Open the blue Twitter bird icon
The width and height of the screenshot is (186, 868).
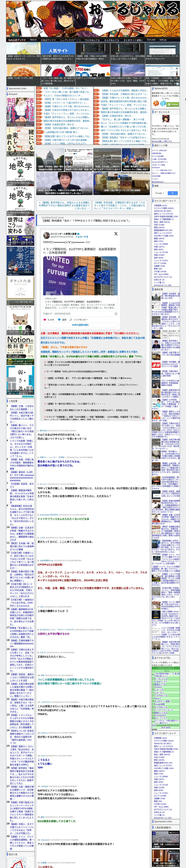point(163,103)
